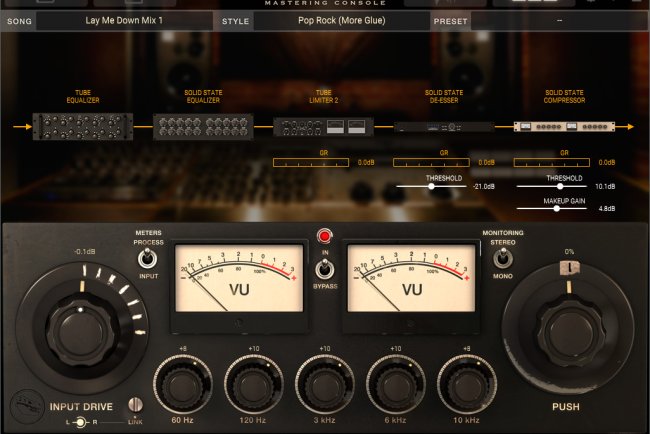Select the Tube Equalizer rack unit
Image resolution: width=650 pixels, height=434 pixels.
pyautogui.click(x=83, y=126)
